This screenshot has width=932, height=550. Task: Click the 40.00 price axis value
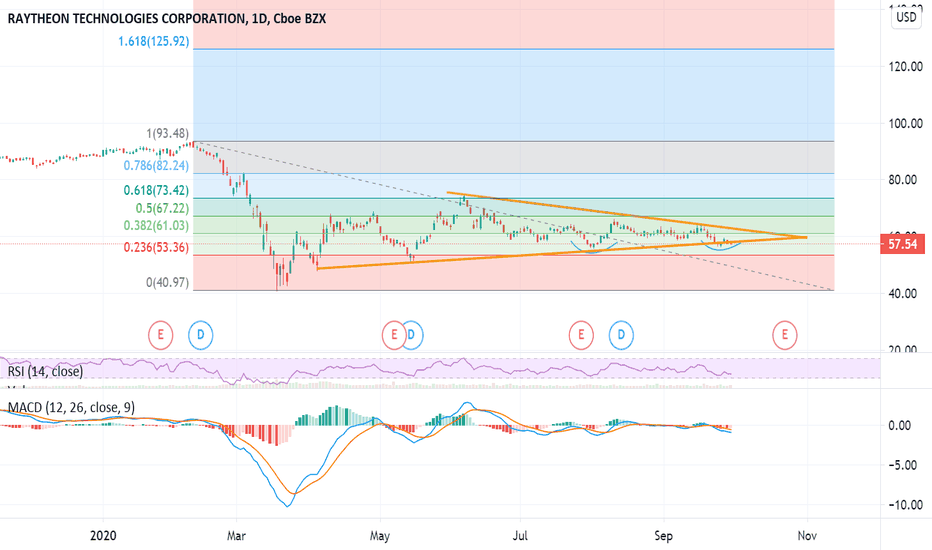(903, 293)
